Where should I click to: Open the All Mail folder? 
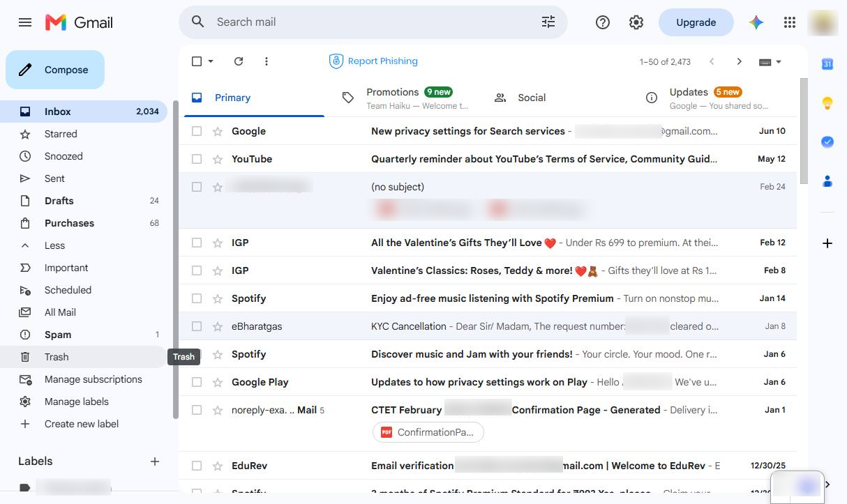pyautogui.click(x=84, y=312)
